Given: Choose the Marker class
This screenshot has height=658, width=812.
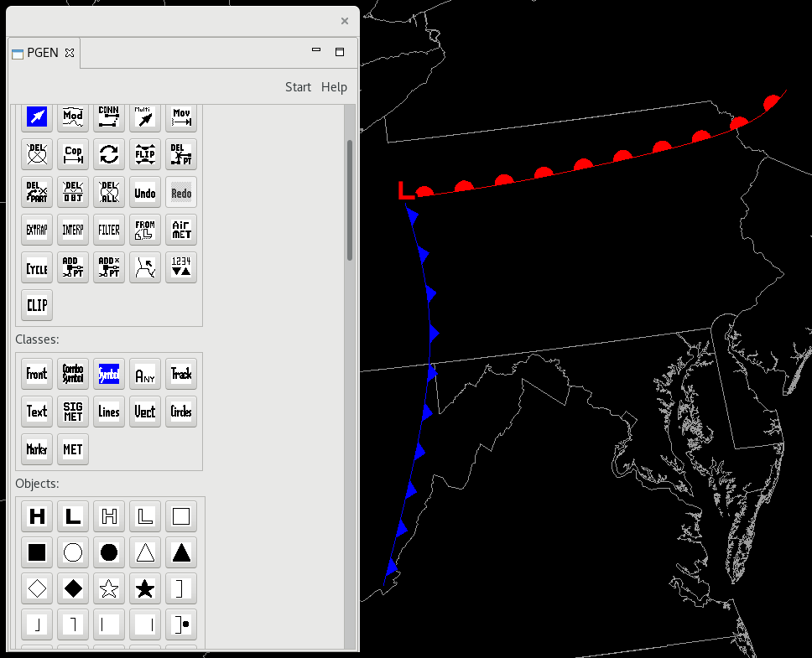Looking at the screenshot, I should [37, 449].
